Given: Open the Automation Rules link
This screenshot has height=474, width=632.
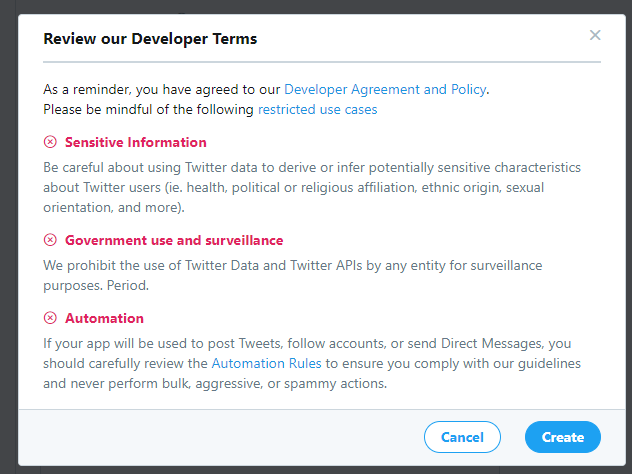Looking at the screenshot, I should coord(265,364).
